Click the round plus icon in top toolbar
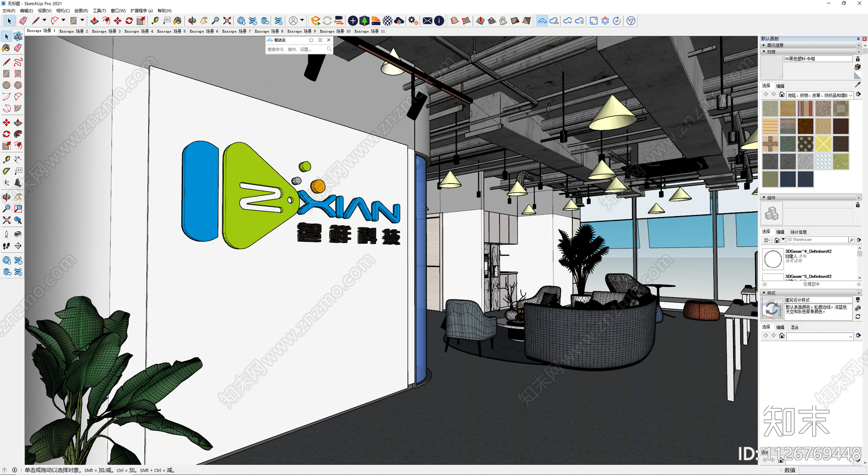The height and width of the screenshot is (475, 868). 353,21
